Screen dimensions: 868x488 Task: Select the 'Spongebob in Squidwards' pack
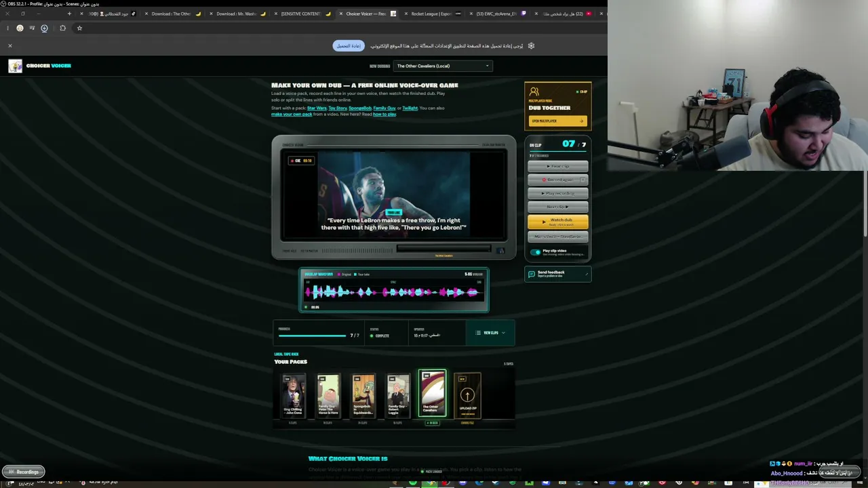pyautogui.click(x=363, y=396)
